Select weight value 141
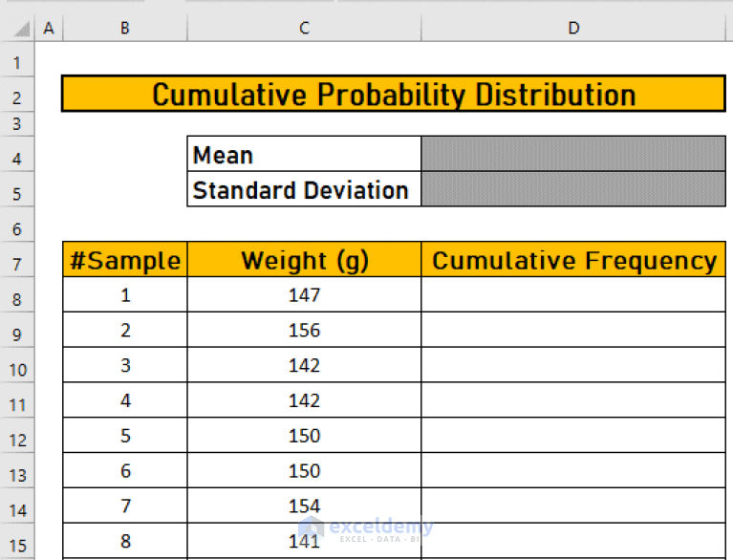The width and height of the screenshot is (733, 560). (x=304, y=541)
